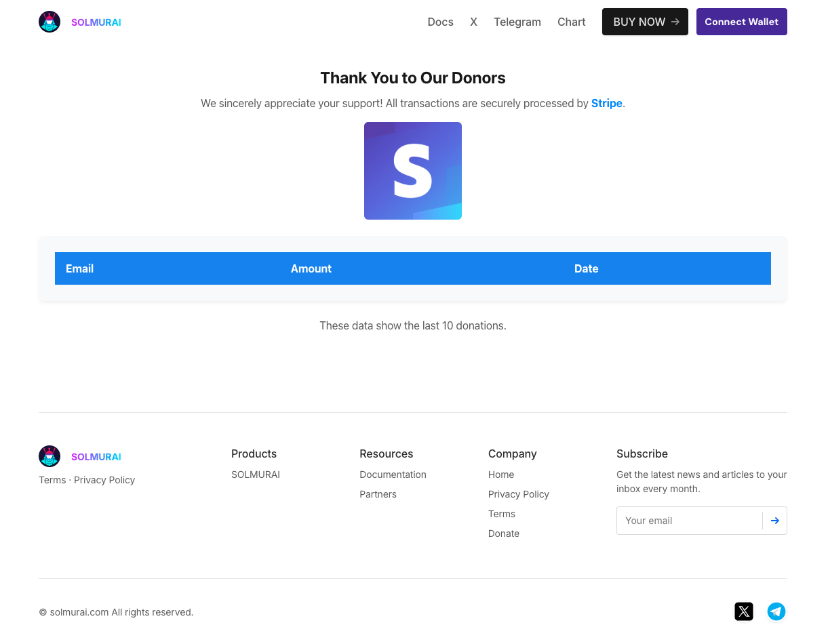
Task: Click the Solmurai avatar icon in footer
Action: (50, 456)
